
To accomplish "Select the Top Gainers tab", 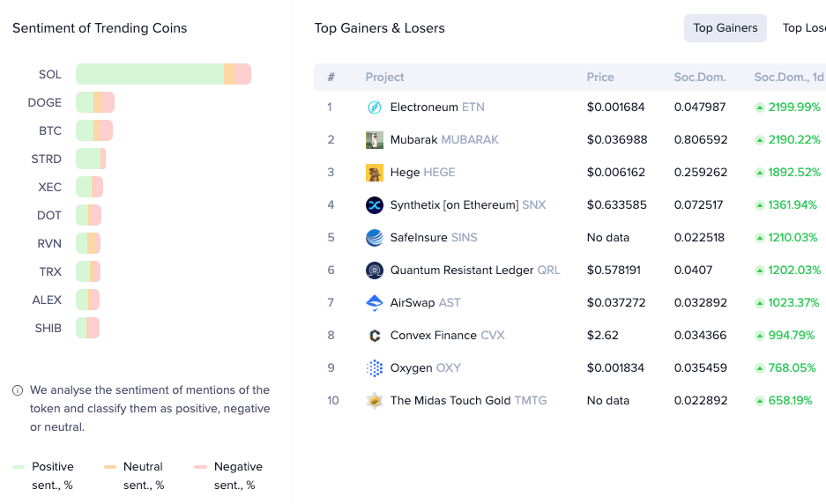I will pyautogui.click(x=726, y=28).
